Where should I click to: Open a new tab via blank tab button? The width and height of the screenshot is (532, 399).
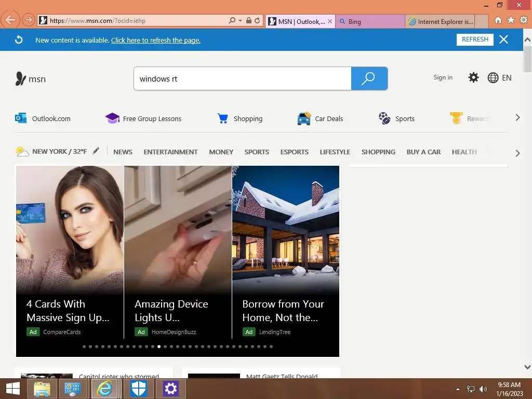(481, 22)
